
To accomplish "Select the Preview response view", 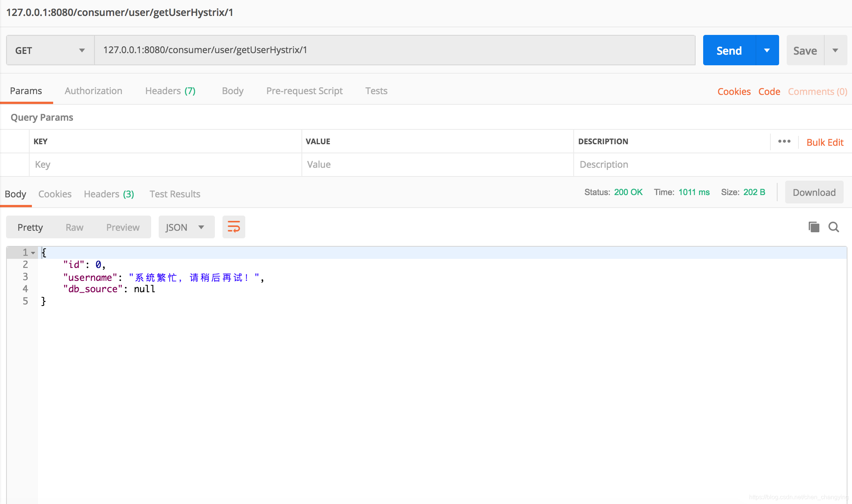I will 123,227.
